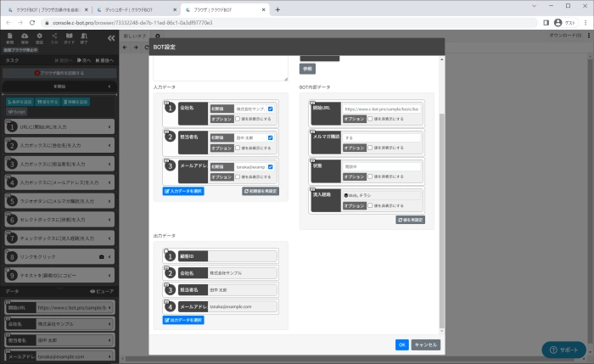Click the 出力データを選択 button
The image size is (594, 364).
coord(182,320)
